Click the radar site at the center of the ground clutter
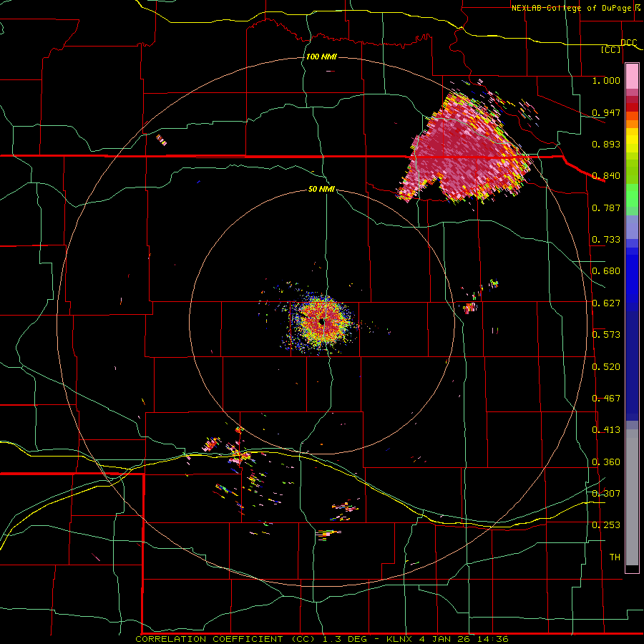This screenshot has width=644, height=644. pyautogui.click(x=323, y=322)
